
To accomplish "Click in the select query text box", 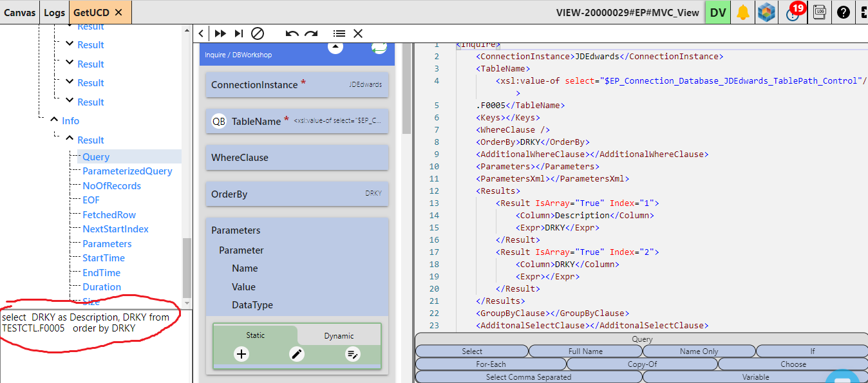I will (x=96, y=346).
